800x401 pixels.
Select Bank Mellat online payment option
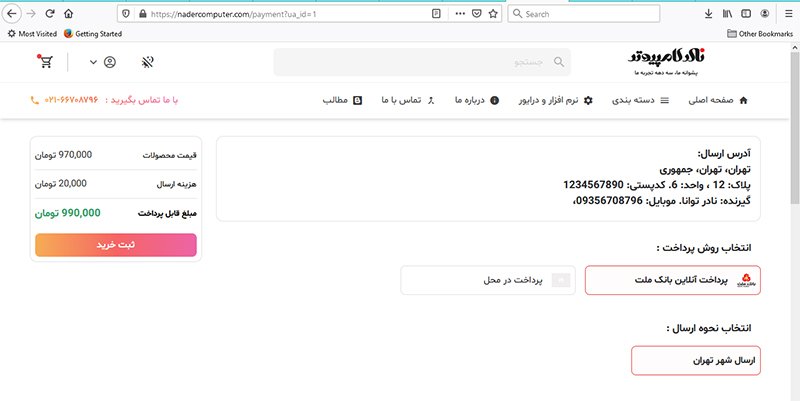click(672, 281)
